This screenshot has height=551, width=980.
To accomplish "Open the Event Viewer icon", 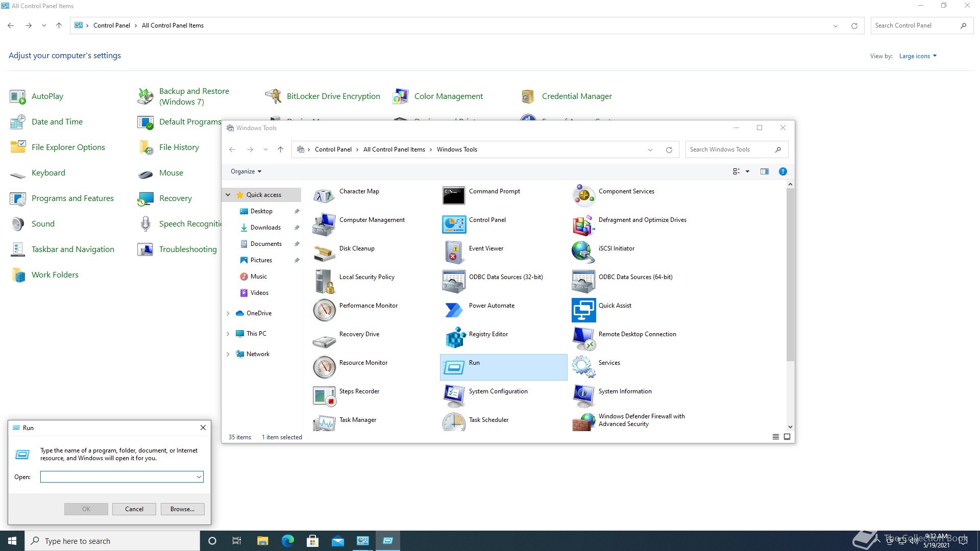I will [454, 253].
